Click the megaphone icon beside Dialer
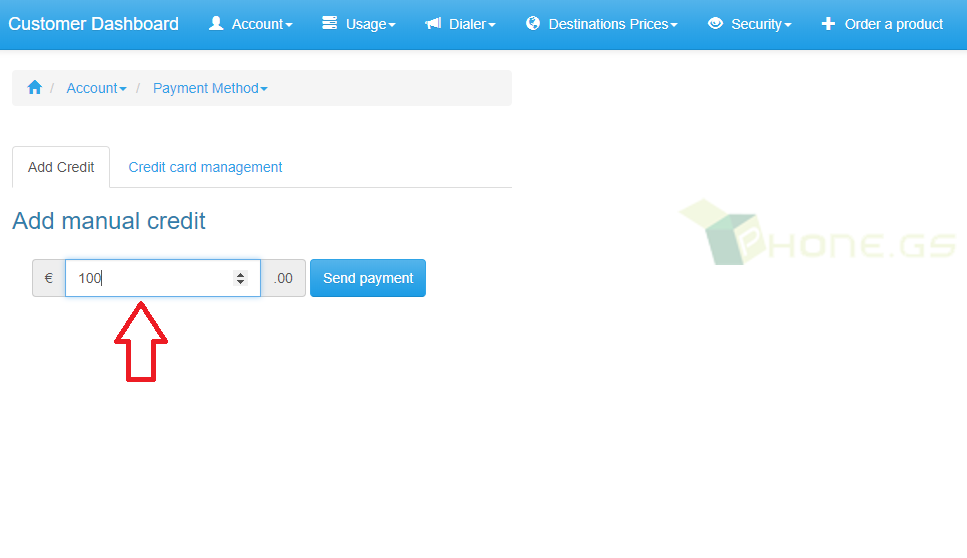967x558 pixels. pyautogui.click(x=433, y=23)
